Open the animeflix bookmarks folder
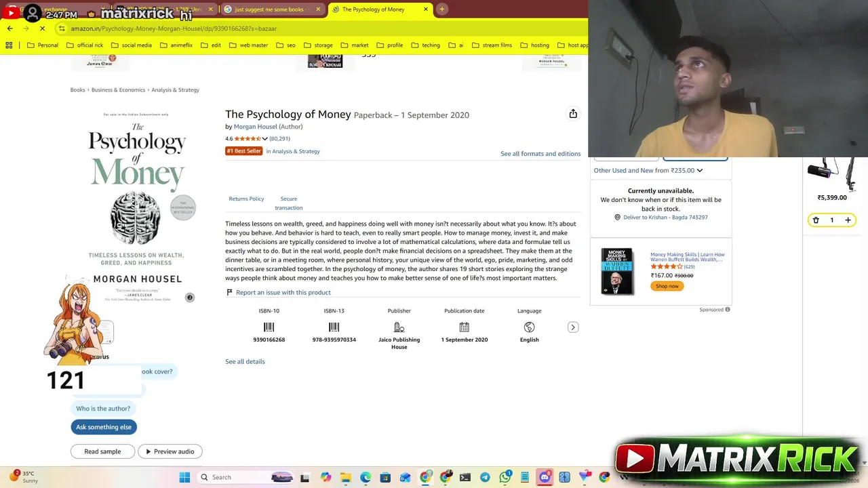 pos(176,45)
